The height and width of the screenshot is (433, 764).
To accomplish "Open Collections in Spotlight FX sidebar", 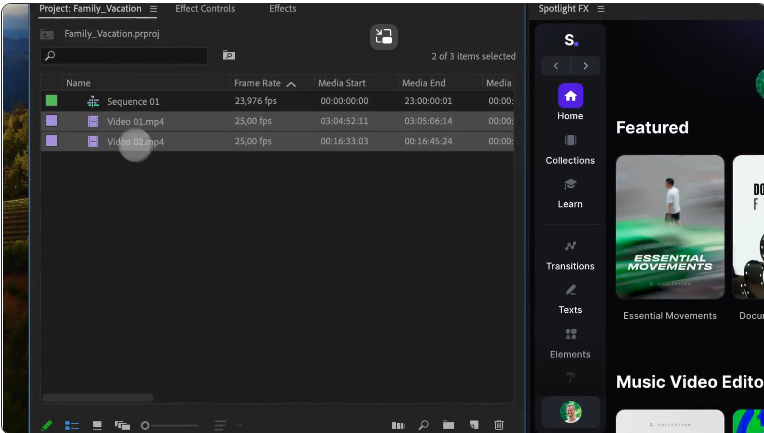I will (570, 148).
